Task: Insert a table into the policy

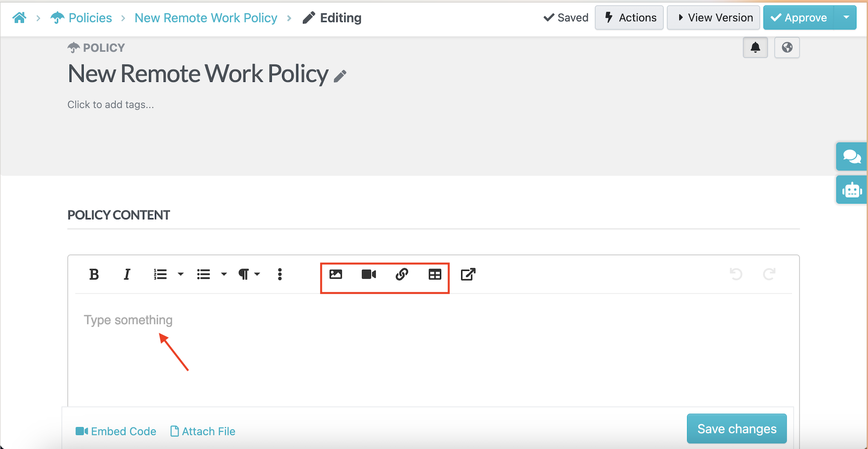Action: [x=435, y=274]
